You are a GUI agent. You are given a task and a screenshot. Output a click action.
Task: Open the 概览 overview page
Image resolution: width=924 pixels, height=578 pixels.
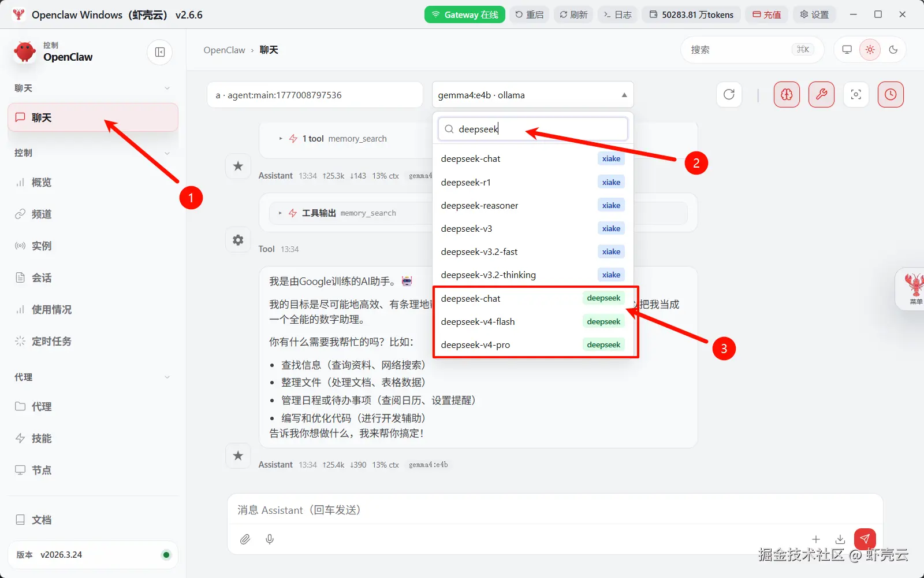pyautogui.click(x=93, y=182)
